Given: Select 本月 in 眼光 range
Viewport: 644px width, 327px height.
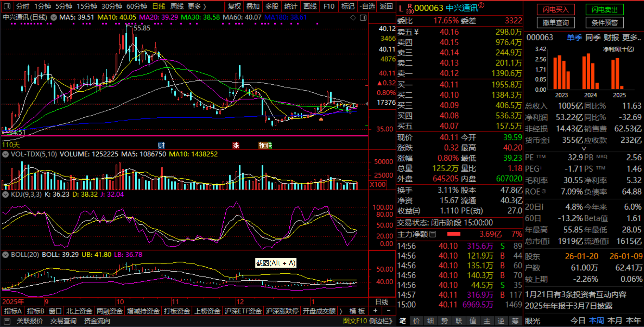Looking at the screenshot, I should point(615,321).
